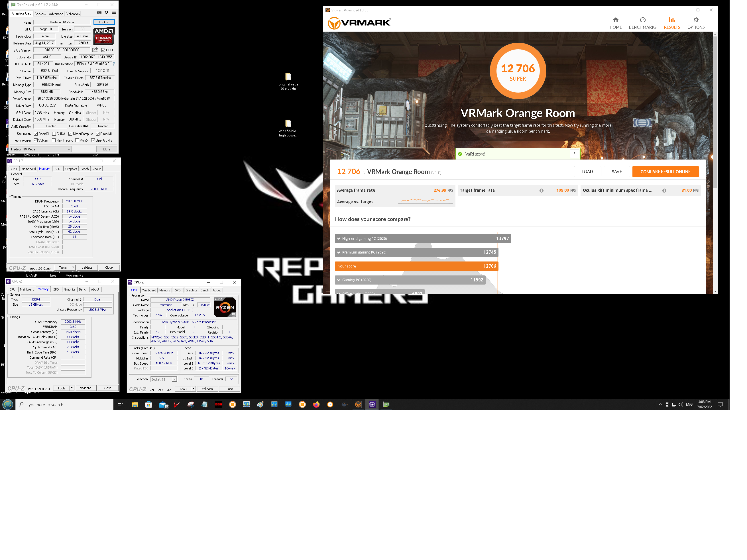Toggle the DirectCompute checkbox
The image size is (747, 560).
tap(70, 134)
